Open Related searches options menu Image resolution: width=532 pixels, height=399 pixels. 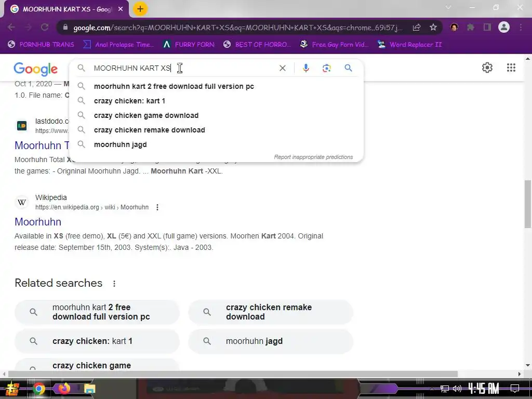[114, 284]
